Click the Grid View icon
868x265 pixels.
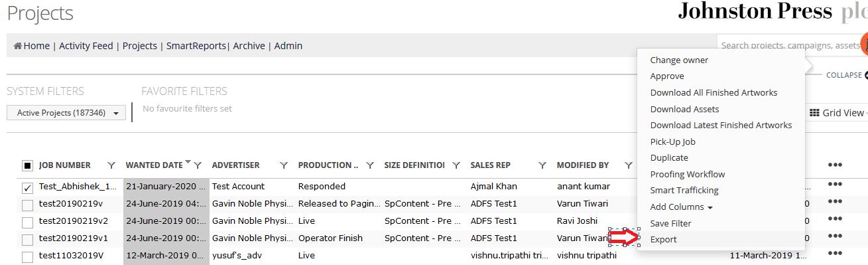coord(815,113)
